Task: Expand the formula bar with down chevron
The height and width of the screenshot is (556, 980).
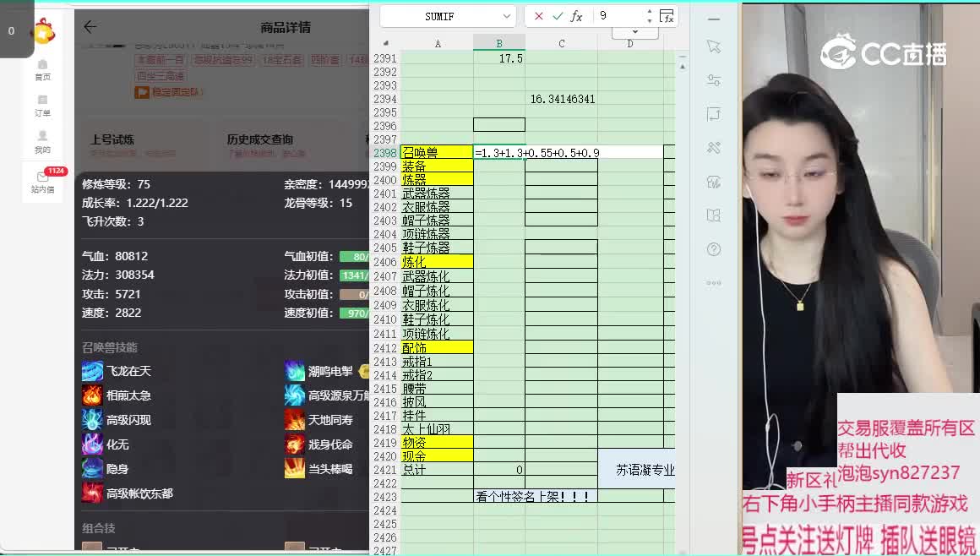Action: (x=634, y=32)
